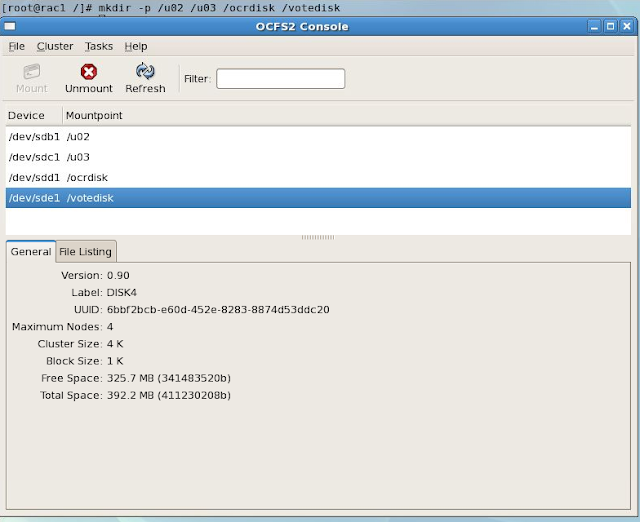Click the Unmount red X icon

click(x=89, y=72)
